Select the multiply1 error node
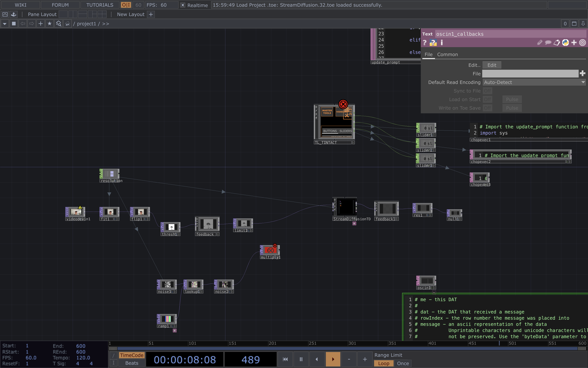Image resolution: width=588 pixels, height=368 pixels. pos(270,250)
